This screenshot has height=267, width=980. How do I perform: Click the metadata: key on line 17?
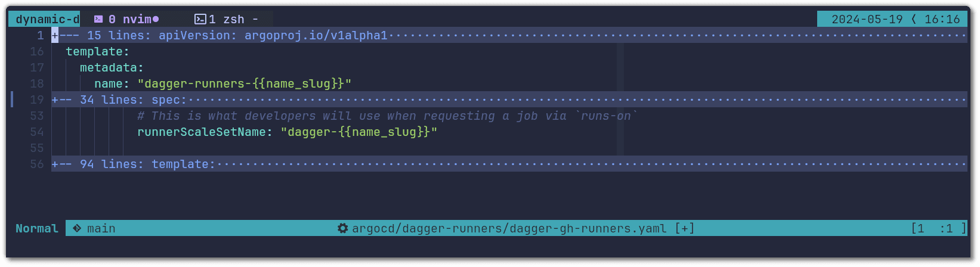tap(112, 68)
